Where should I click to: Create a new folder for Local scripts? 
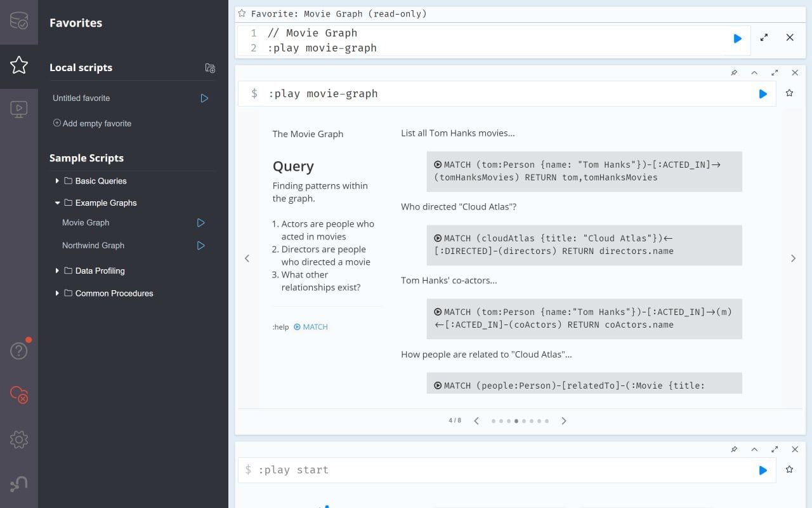click(x=210, y=68)
